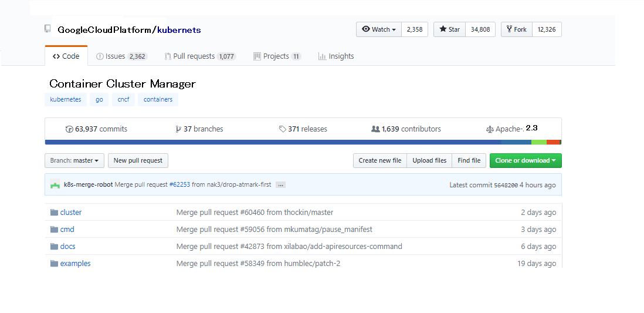Click the green language bar segment
The height and width of the screenshot is (313, 644).
coord(539,142)
